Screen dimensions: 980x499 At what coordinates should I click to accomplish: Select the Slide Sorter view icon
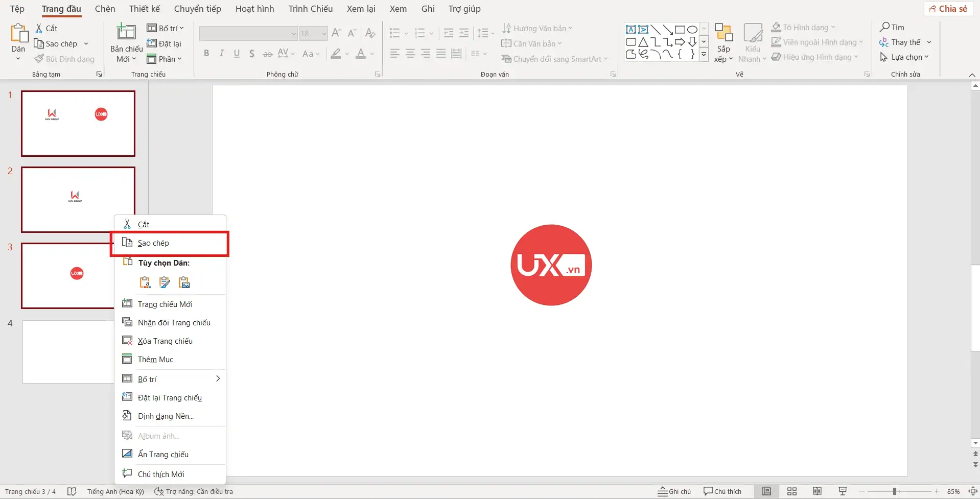coord(791,491)
